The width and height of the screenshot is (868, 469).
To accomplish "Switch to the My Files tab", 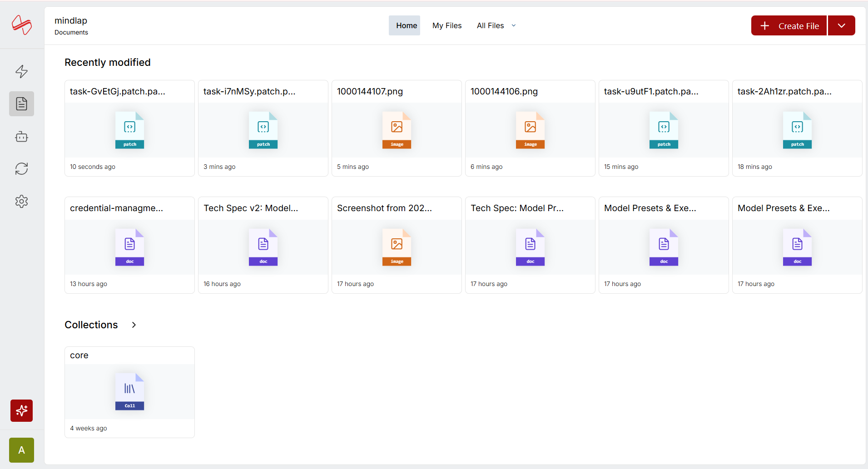I will (447, 25).
